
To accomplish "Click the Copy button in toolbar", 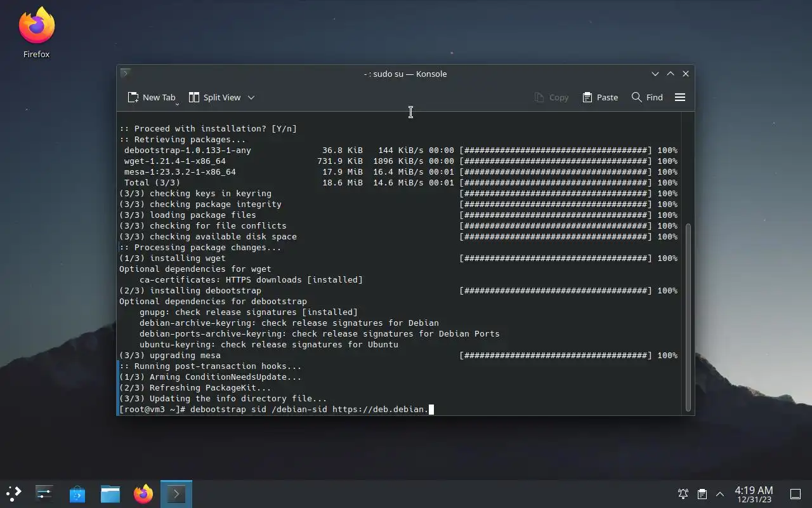I will [551, 97].
